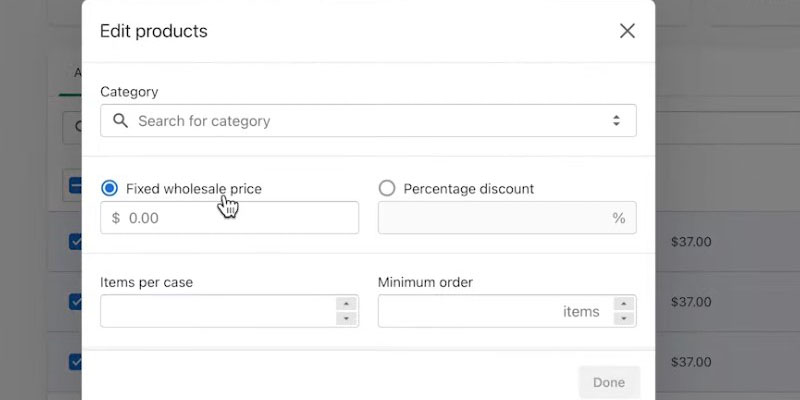The height and width of the screenshot is (400, 800).
Task: Toggle the third product row checkbox
Action: (76, 361)
